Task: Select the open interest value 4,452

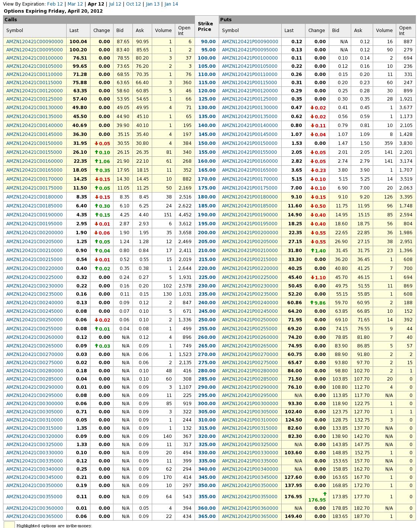Action: coord(185,215)
